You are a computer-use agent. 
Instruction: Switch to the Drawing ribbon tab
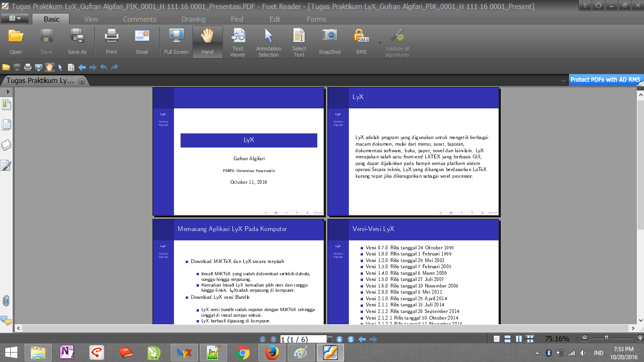(193, 19)
